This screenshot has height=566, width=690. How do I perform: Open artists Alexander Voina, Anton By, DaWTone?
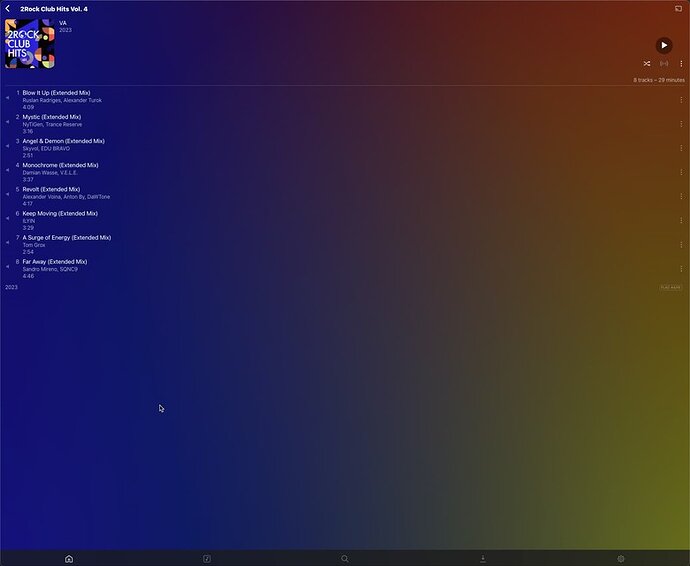(66, 197)
